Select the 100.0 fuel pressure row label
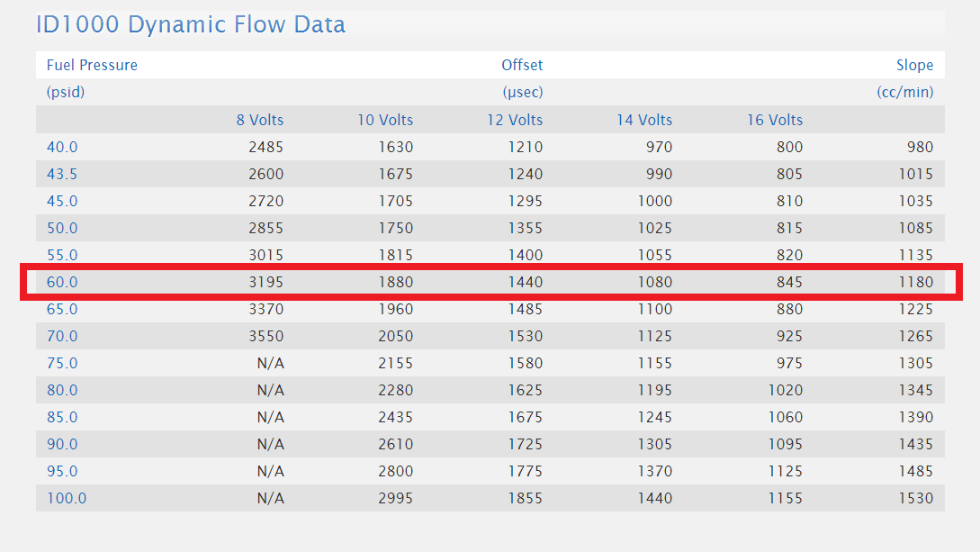The height and width of the screenshot is (552, 980). (x=67, y=498)
